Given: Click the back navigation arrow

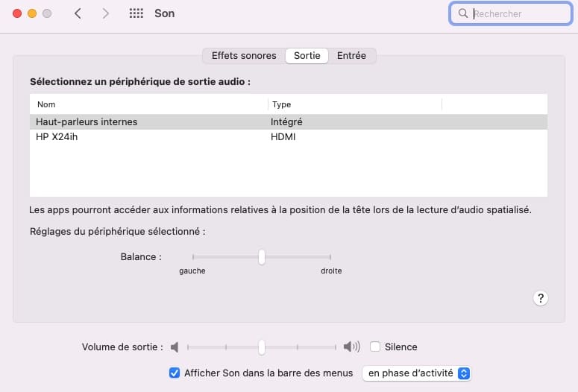Looking at the screenshot, I should pyautogui.click(x=78, y=13).
